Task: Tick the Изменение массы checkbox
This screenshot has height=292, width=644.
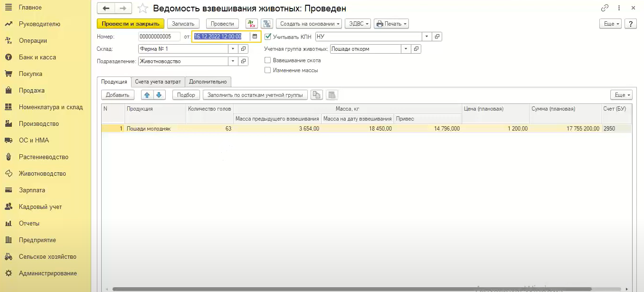Action: click(x=268, y=70)
